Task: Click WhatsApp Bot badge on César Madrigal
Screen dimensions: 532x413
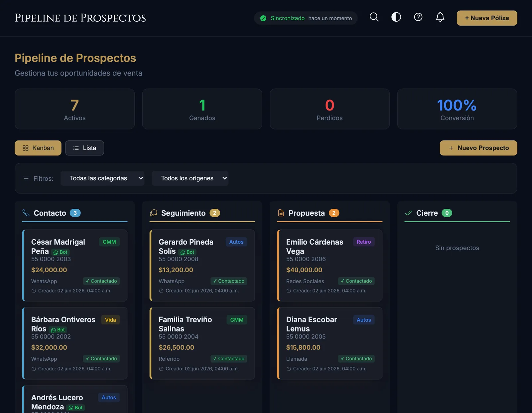Action: (61, 252)
